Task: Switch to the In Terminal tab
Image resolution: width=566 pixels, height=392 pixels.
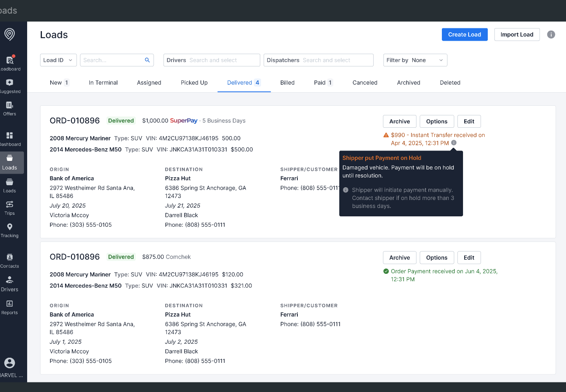Action: 103,83
